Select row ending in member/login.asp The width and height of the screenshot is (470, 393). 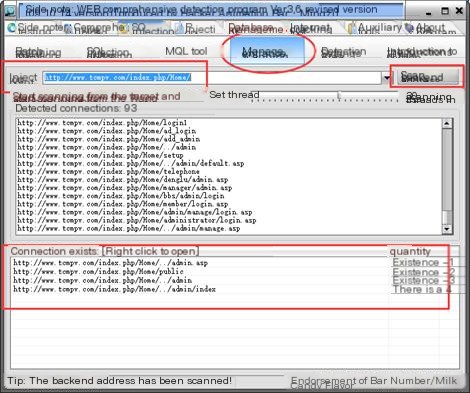click(x=123, y=204)
